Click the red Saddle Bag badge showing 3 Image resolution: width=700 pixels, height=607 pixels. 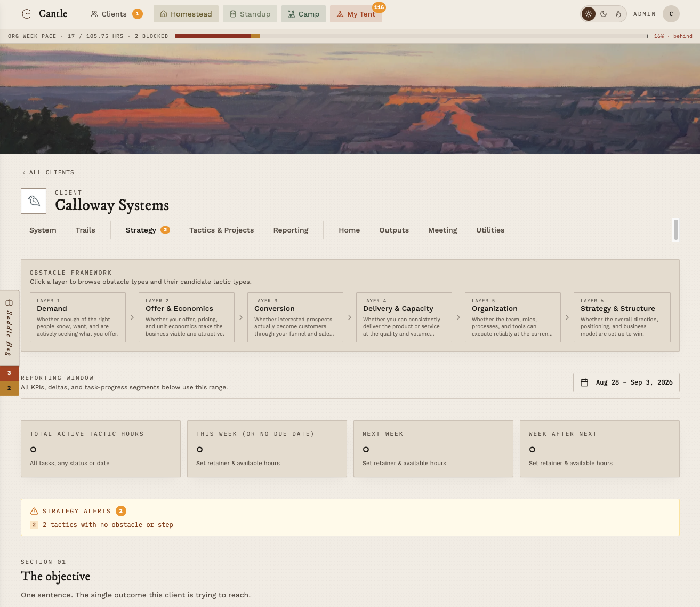pos(9,373)
